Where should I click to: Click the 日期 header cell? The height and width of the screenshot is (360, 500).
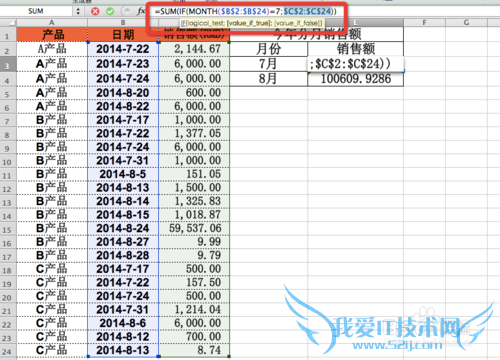click(123, 35)
